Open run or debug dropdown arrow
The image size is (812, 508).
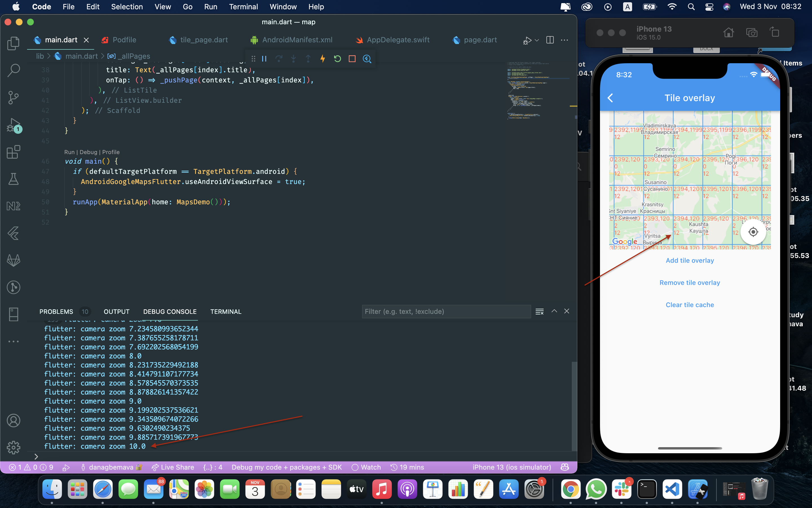pos(537,40)
